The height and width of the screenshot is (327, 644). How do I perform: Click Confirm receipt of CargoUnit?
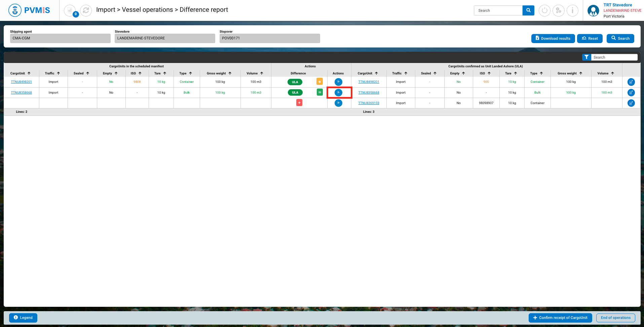pos(560,318)
